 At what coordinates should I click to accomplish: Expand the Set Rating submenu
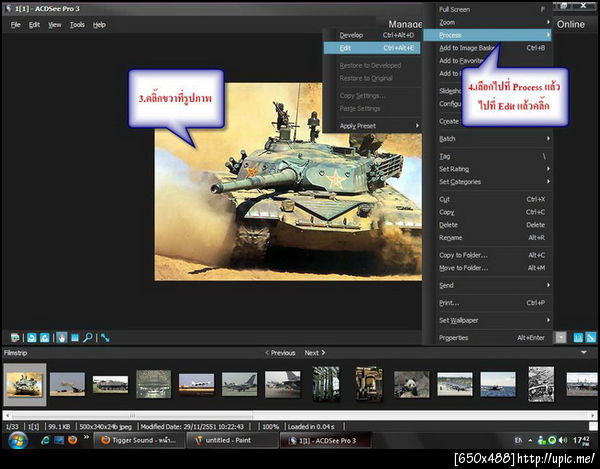(488, 169)
